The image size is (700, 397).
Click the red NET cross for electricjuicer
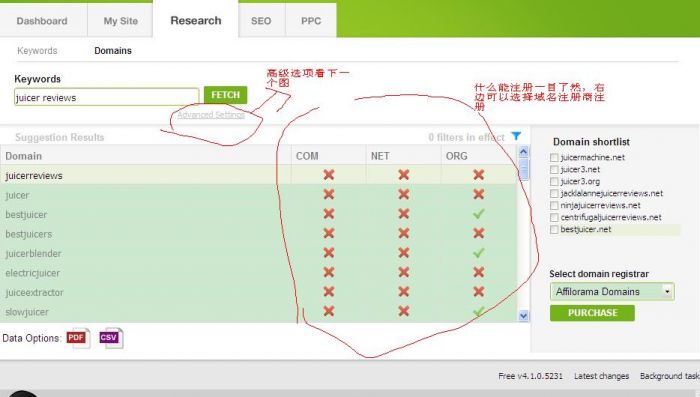pos(404,272)
